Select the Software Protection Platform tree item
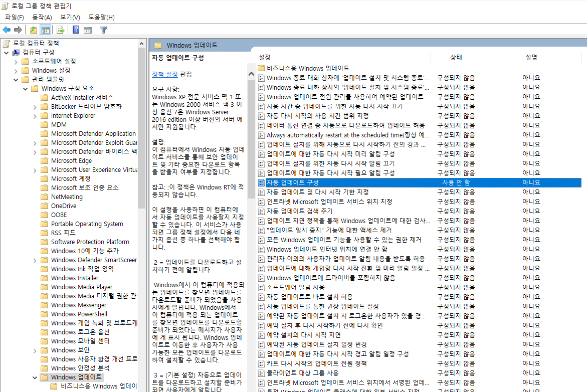The image size is (587, 392). coord(90,242)
